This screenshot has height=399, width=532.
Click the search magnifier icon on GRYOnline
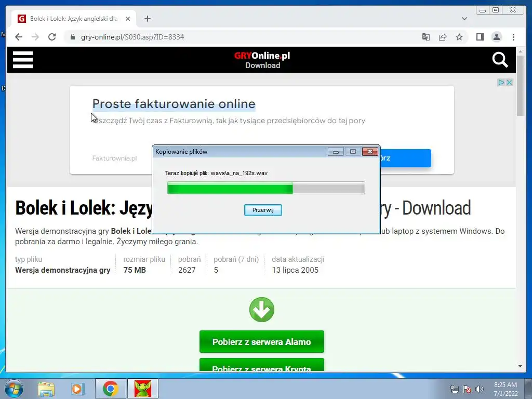point(500,60)
